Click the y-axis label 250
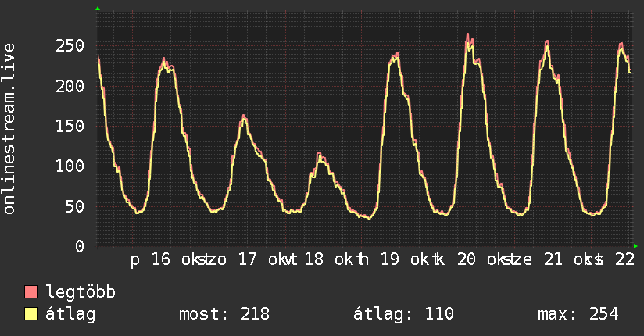The image size is (644, 336). pyautogui.click(x=70, y=45)
